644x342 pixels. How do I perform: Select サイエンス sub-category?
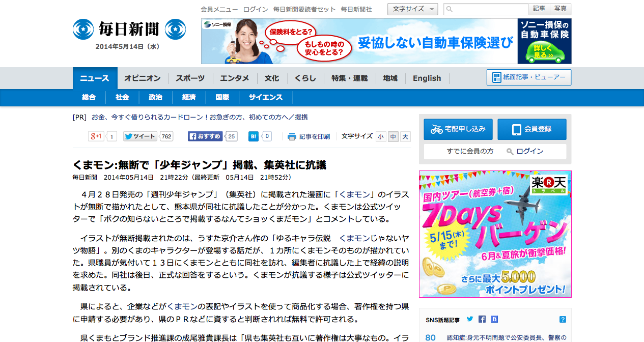click(266, 97)
